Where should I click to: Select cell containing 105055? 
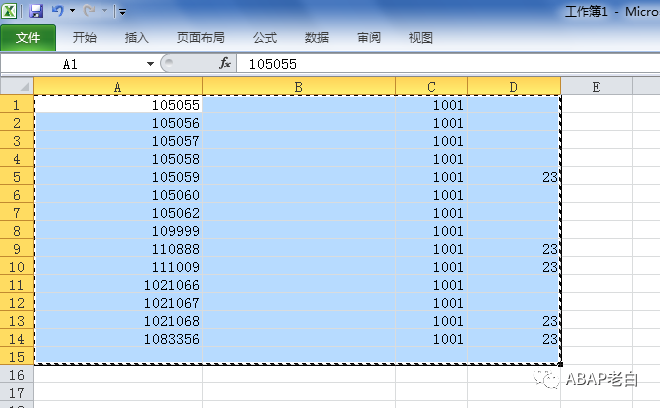click(118, 104)
